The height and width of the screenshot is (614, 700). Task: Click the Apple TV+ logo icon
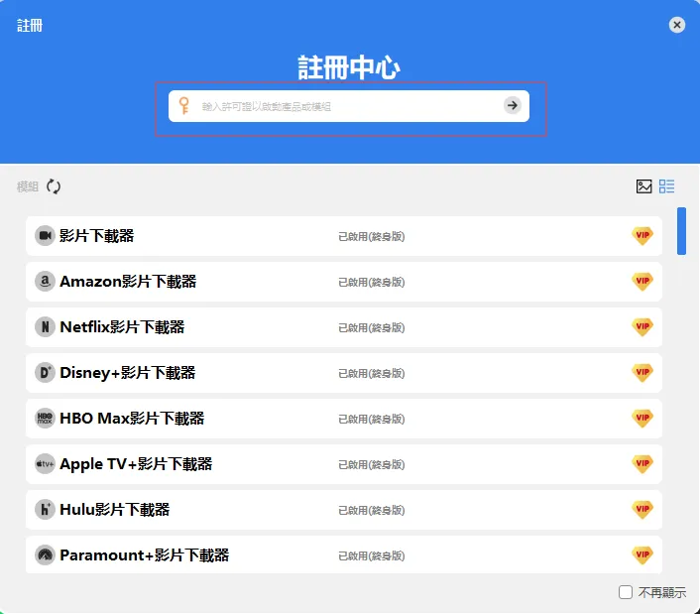click(45, 464)
